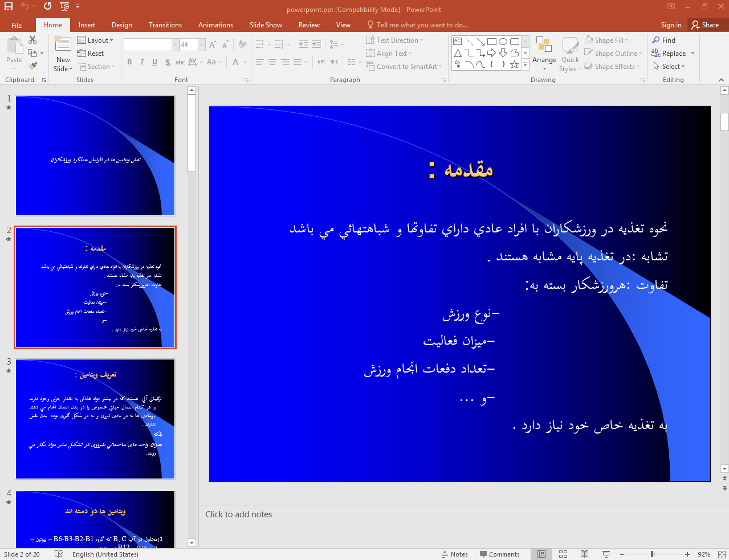Click the Paste clipboard icon
This screenshot has height=560, width=729.
pyautogui.click(x=14, y=46)
